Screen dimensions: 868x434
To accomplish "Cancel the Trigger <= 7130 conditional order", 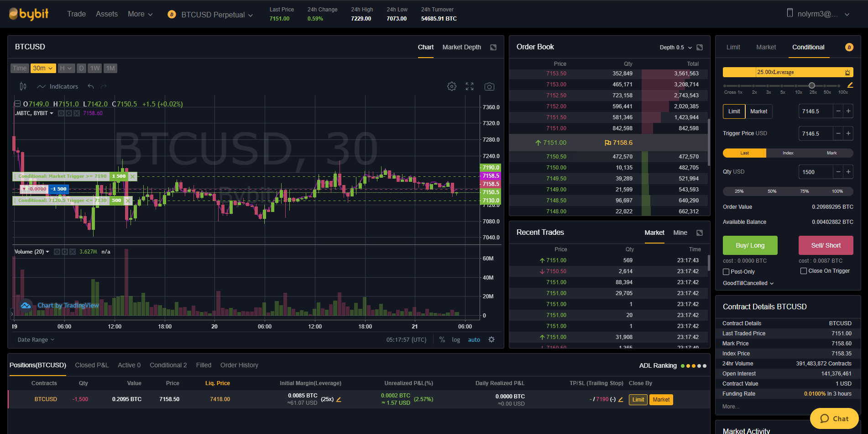I will click(x=128, y=201).
